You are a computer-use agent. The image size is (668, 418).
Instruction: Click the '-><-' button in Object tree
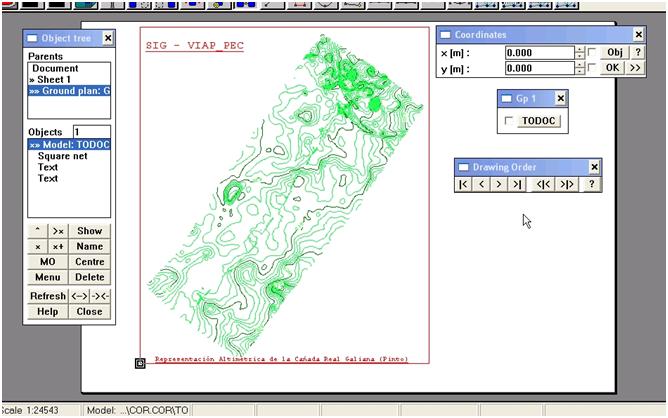[x=99, y=296]
